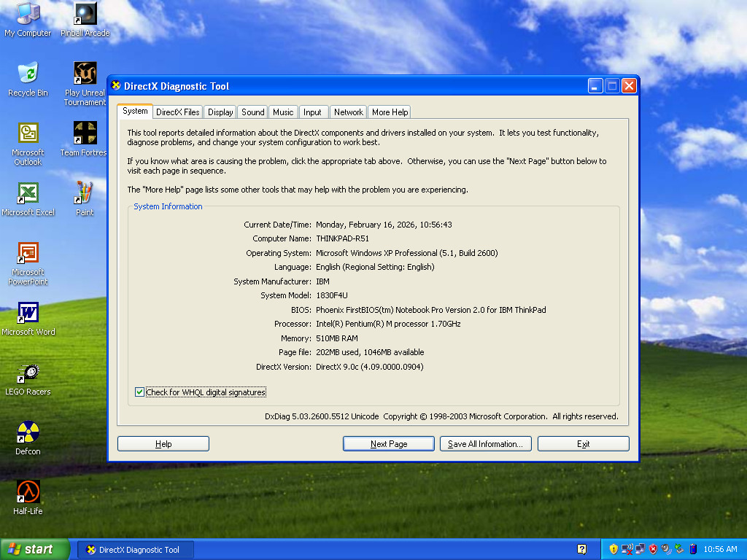Screen dimensions: 747x560
Task: Click the System Manufacturer value IBM
Action: coord(322,281)
